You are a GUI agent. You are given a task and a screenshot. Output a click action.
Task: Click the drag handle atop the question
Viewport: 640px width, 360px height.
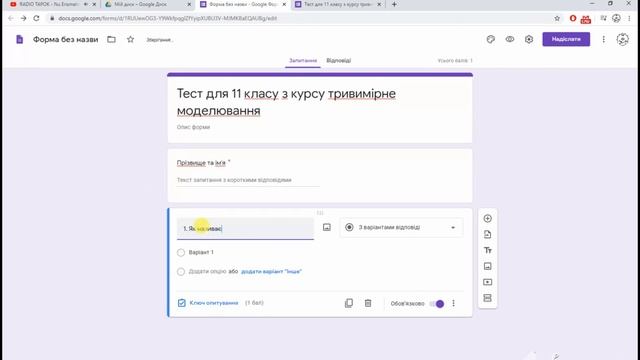point(320,213)
